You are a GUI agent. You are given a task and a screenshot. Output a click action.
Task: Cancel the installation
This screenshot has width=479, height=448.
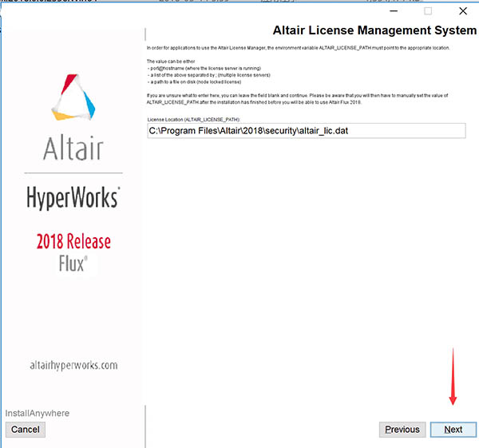click(26, 430)
